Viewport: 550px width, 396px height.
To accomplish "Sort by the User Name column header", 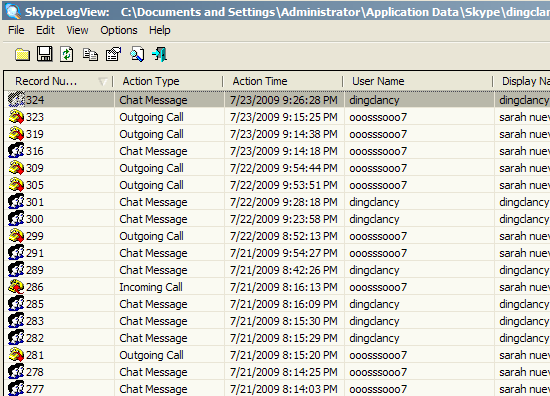I will (418, 81).
